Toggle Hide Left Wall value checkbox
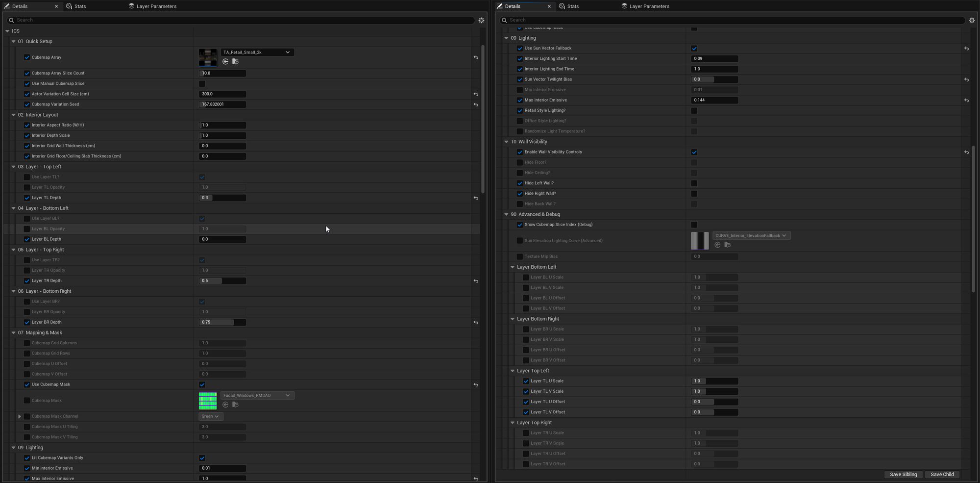 694,183
